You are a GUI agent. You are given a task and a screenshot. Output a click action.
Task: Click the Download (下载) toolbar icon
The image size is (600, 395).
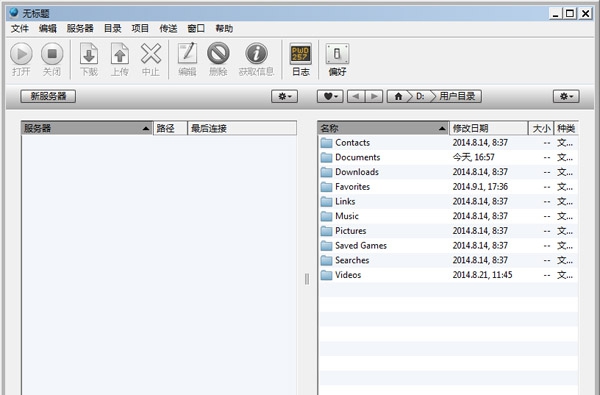point(89,54)
